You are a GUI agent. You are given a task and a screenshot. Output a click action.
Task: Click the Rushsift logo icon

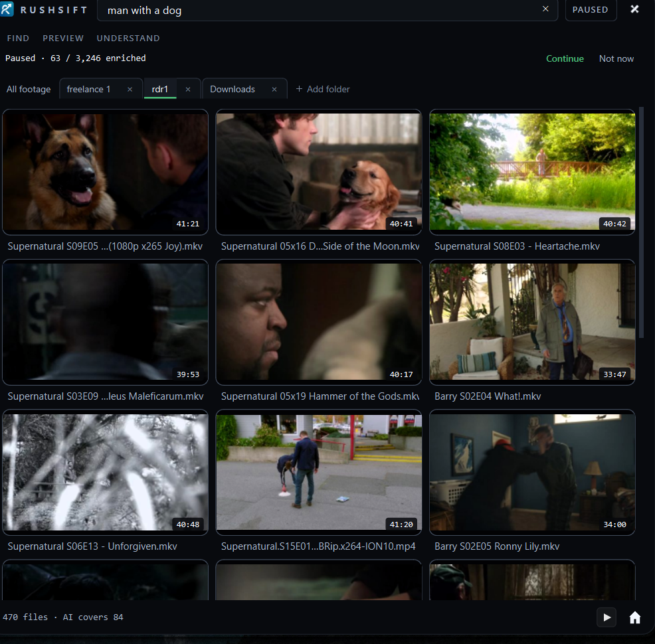(6, 9)
